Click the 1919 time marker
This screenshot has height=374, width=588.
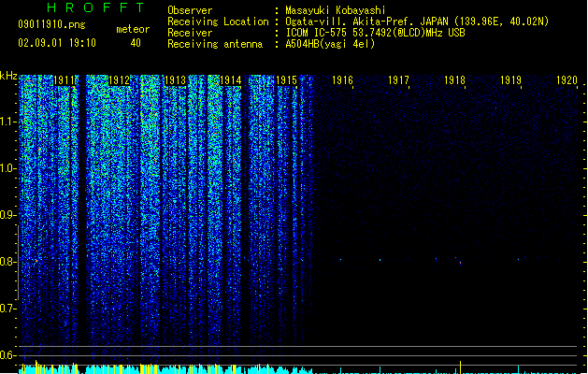[510, 80]
